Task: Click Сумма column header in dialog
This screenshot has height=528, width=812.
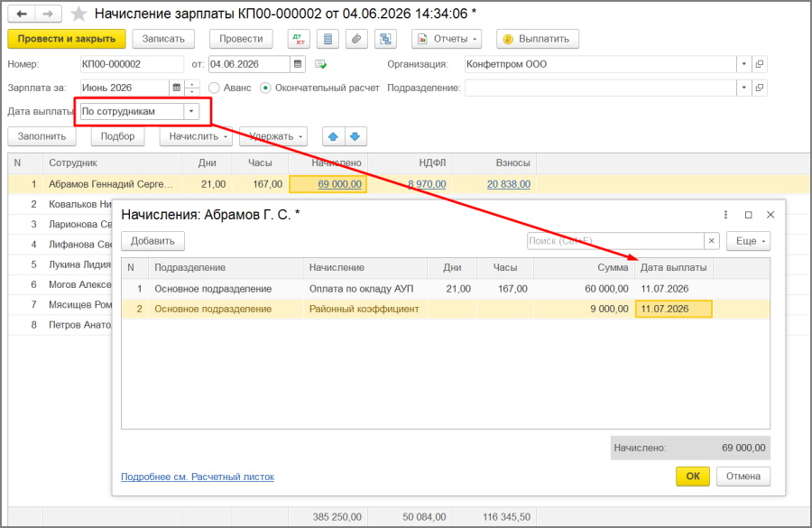Action: 584,267
